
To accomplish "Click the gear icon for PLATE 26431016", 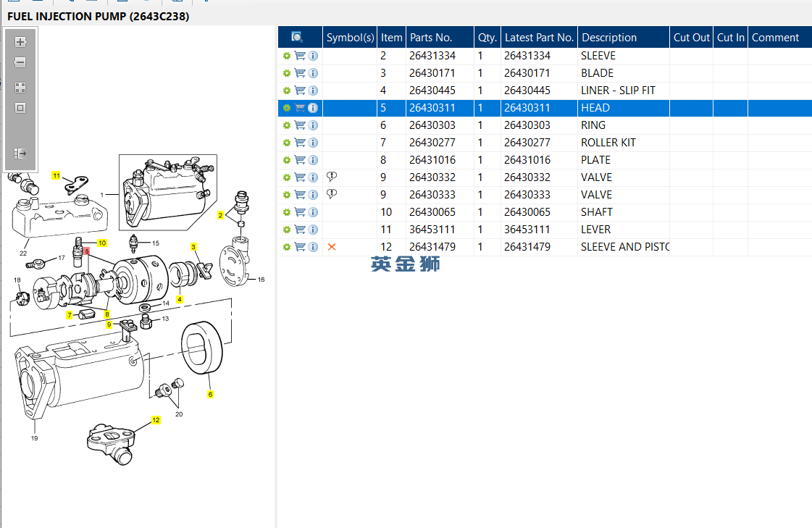I will coord(286,160).
